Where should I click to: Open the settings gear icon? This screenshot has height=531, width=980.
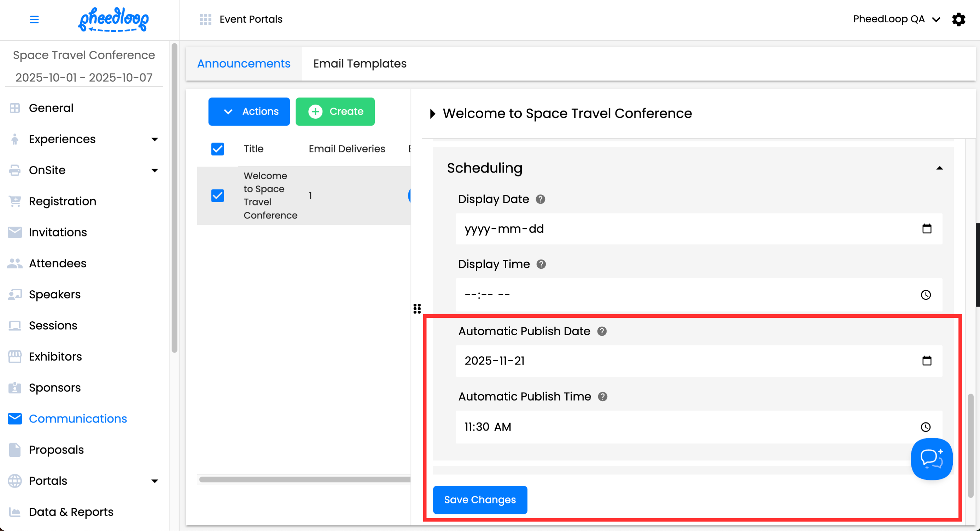pyautogui.click(x=958, y=19)
